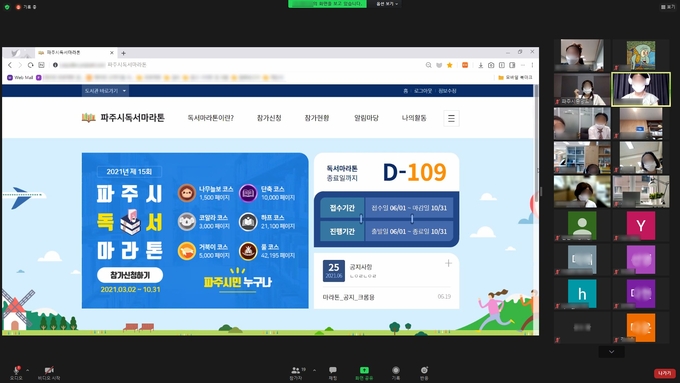Toggle the Zoom audio microphone icon
This screenshot has height=383, width=680.
(16, 370)
